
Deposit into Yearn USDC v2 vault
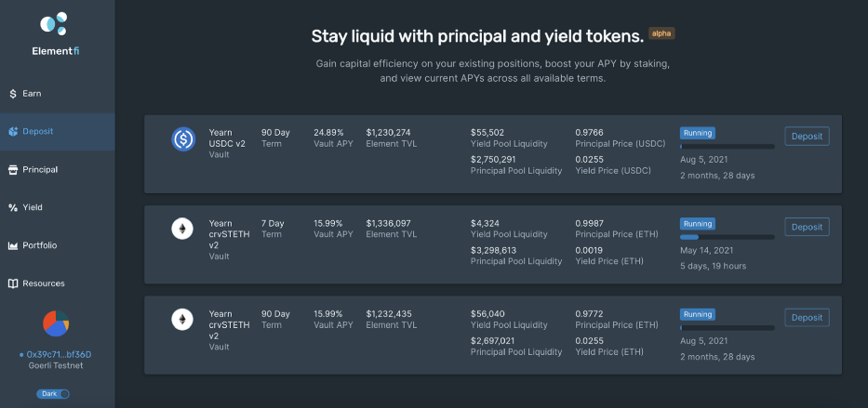[807, 137]
